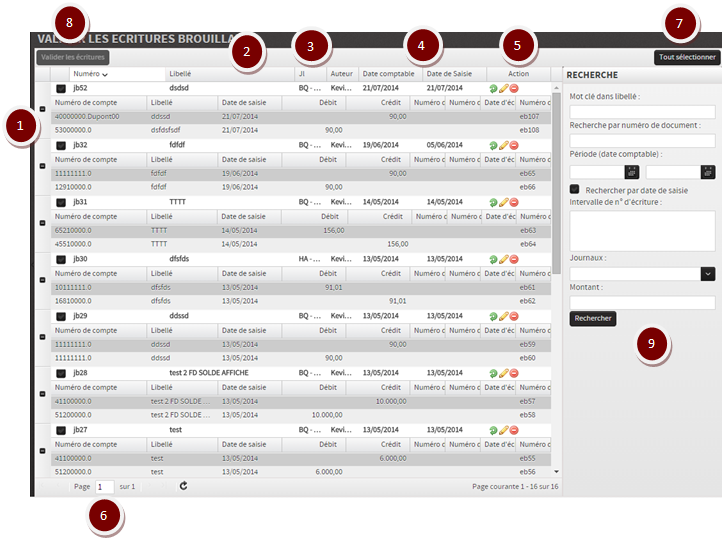722x549 pixels.
Task: Click the 'Tout sélectionner' button
Action: pyautogui.click(x=687, y=58)
